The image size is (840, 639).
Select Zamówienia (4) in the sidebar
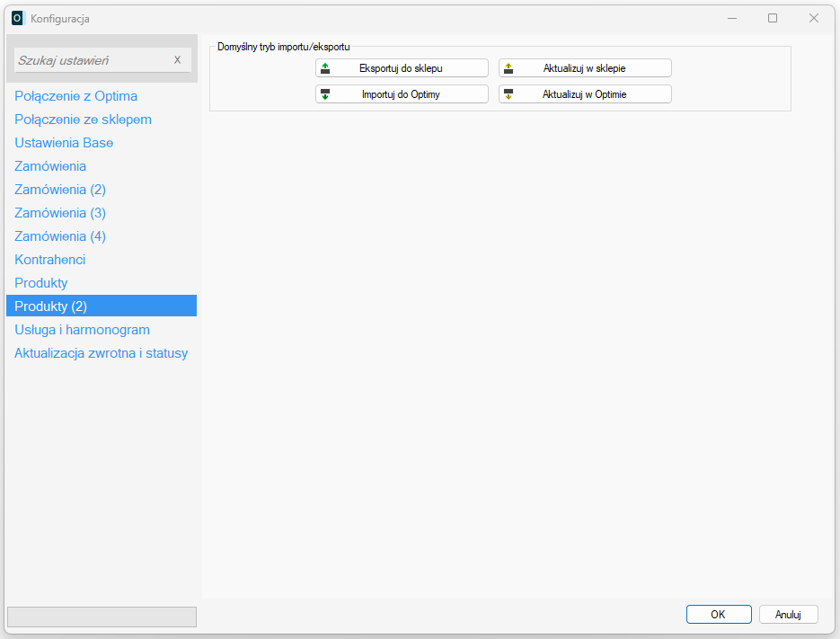pyautogui.click(x=60, y=236)
